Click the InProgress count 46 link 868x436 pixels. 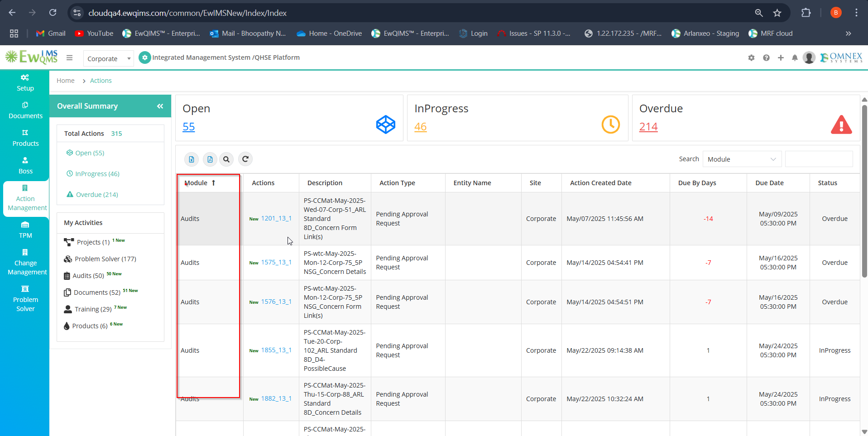tap(421, 127)
